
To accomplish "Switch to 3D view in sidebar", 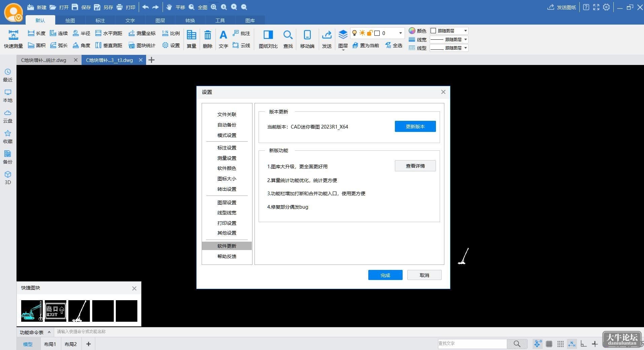I will 8,178.
